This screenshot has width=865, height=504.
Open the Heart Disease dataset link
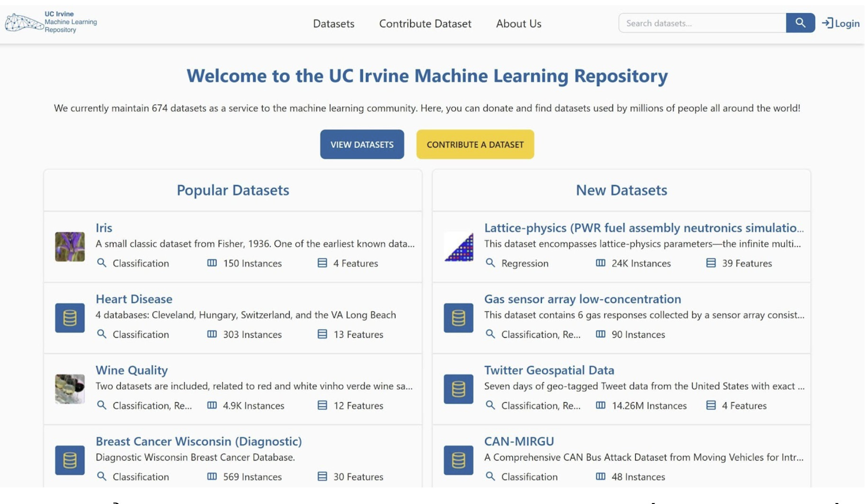coord(134,299)
